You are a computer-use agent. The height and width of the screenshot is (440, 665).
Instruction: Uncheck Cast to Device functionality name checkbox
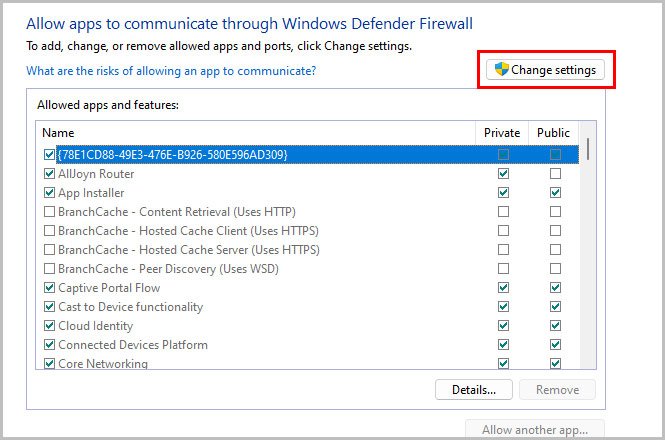click(49, 306)
